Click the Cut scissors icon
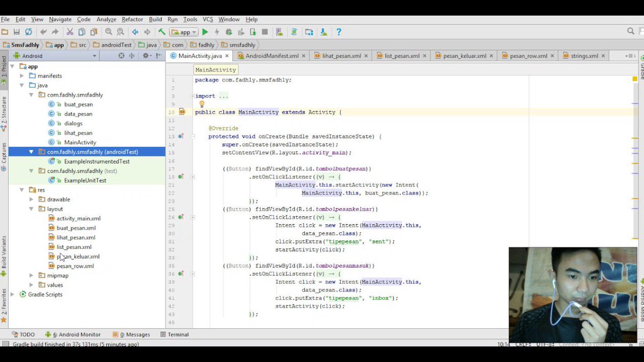The image size is (644, 362). pyautogui.click(x=70, y=32)
